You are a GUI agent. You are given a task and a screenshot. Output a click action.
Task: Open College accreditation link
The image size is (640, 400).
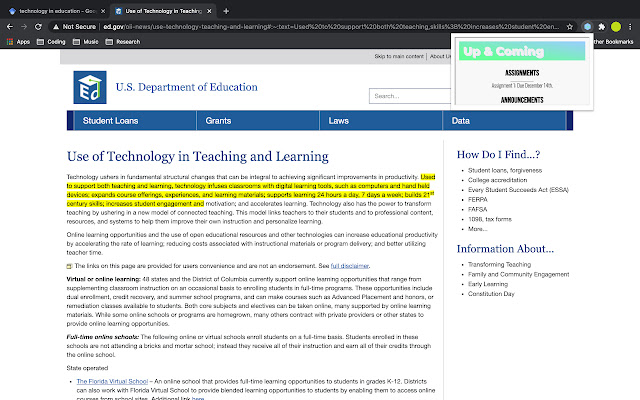tap(498, 180)
